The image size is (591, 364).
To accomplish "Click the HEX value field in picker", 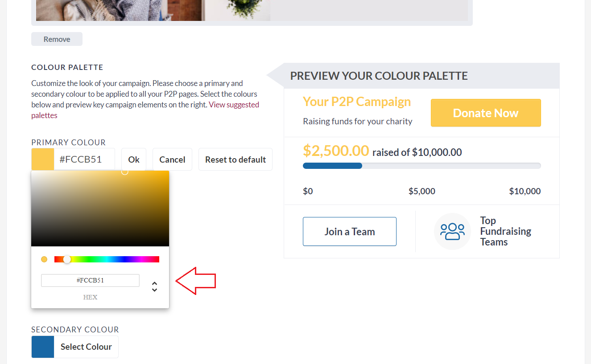I will [x=90, y=280].
